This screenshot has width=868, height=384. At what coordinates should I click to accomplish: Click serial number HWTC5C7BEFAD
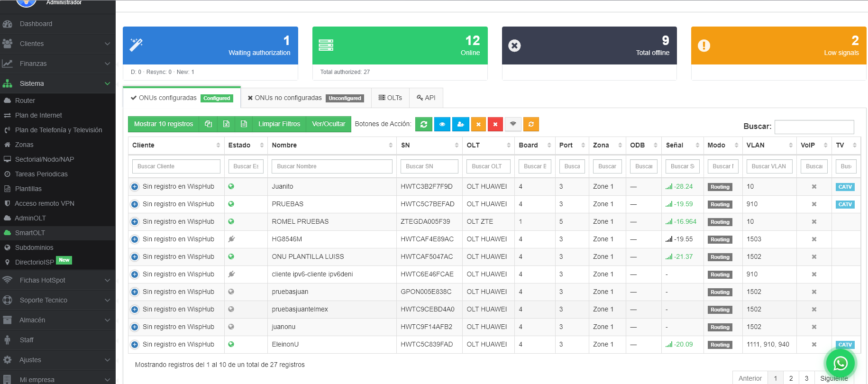(x=428, y=204)
